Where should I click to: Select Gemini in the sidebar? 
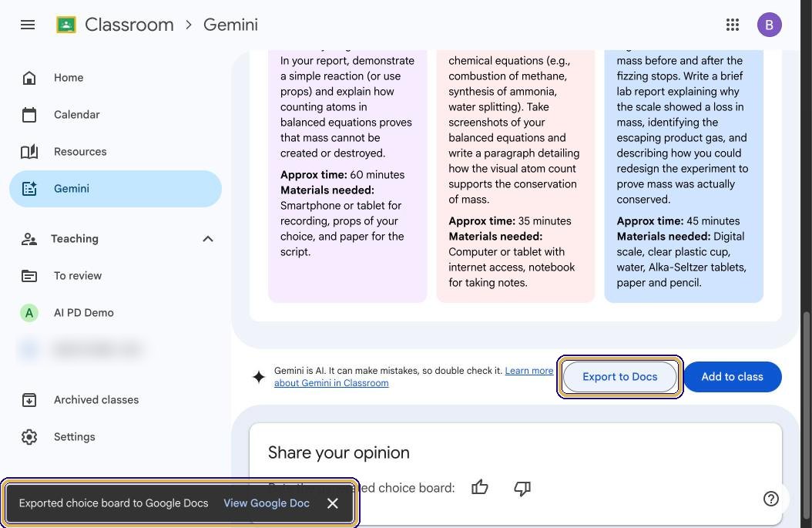[116, 189]
